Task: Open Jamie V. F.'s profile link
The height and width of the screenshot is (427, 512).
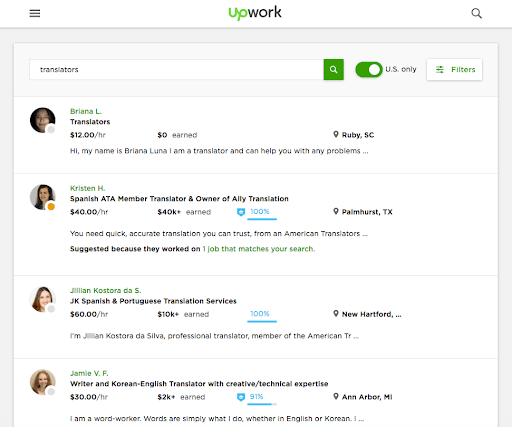Action: tap(89, 373)
